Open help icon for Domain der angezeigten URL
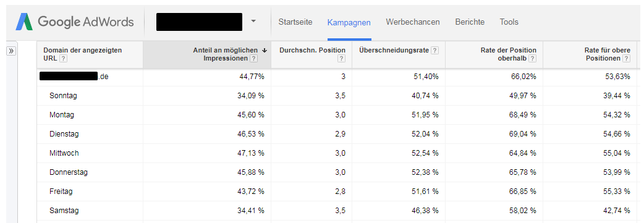The image size is (644, 223). click(x=63, y=58)
